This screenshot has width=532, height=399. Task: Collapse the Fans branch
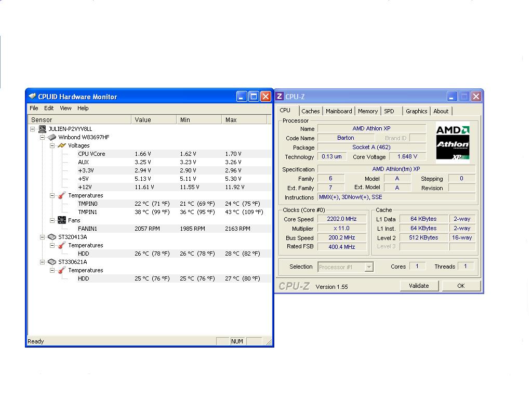(x=52, y=220)
